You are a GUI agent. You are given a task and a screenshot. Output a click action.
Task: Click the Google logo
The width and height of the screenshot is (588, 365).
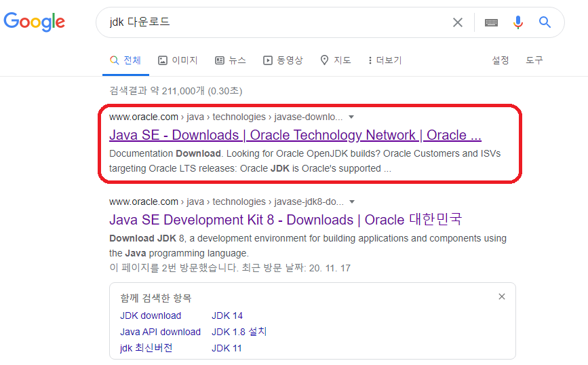coord(34,22)
